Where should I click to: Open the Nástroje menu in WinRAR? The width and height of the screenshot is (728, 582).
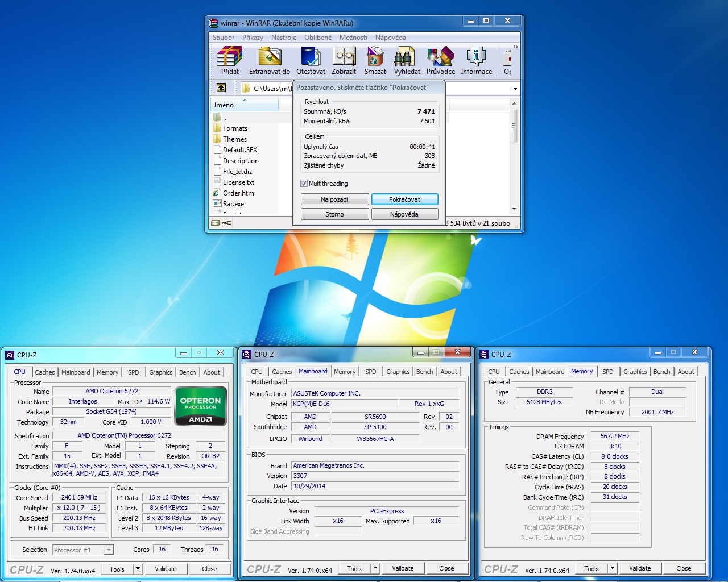pyautogui.click(x=284, y=38)
